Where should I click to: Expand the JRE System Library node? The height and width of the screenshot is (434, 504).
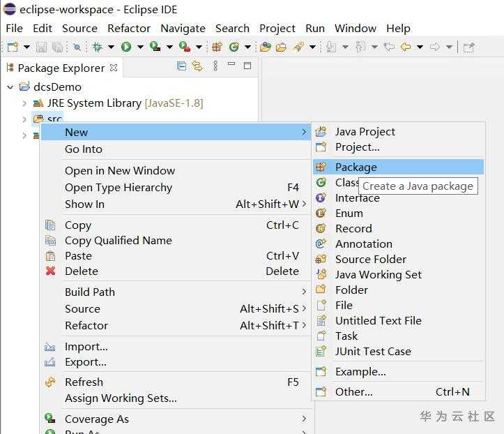tap(24, 103)
